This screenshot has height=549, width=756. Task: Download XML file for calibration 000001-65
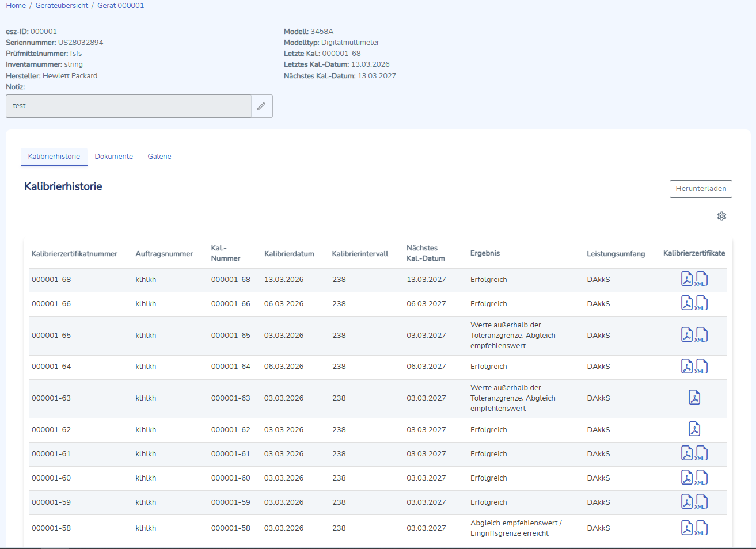pyautogui.click(x=701, y=335)
